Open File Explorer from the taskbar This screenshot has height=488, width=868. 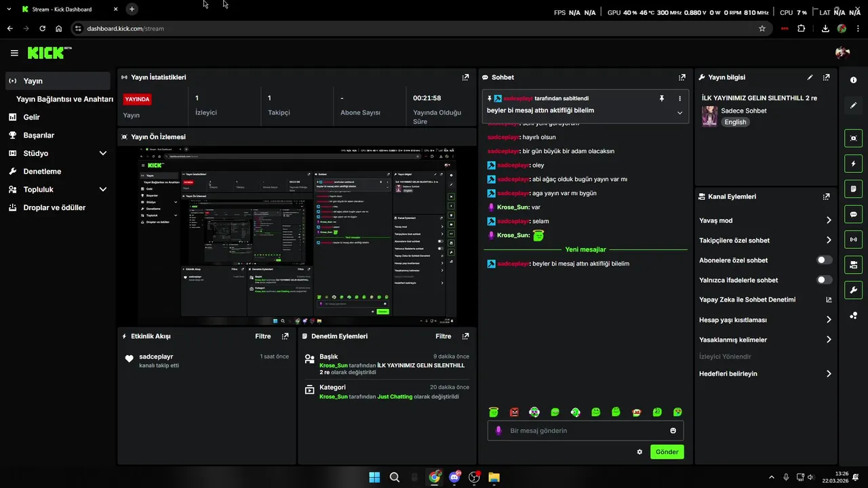tap(494, 477)
